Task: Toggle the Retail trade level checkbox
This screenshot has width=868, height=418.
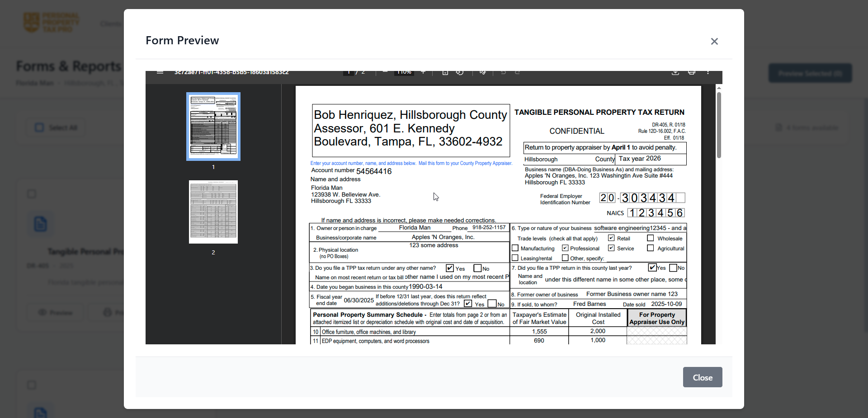Action: coord(611,238)
